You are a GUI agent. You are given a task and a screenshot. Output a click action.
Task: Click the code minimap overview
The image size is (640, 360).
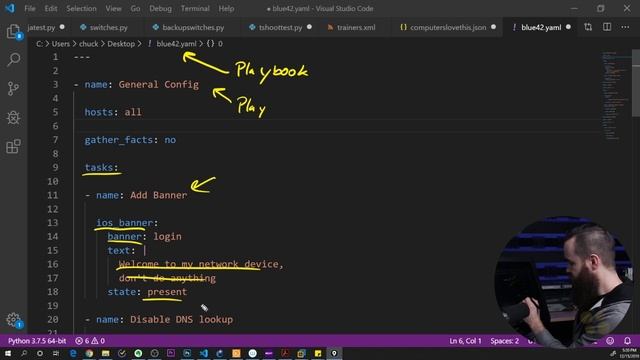coord(616,96)
